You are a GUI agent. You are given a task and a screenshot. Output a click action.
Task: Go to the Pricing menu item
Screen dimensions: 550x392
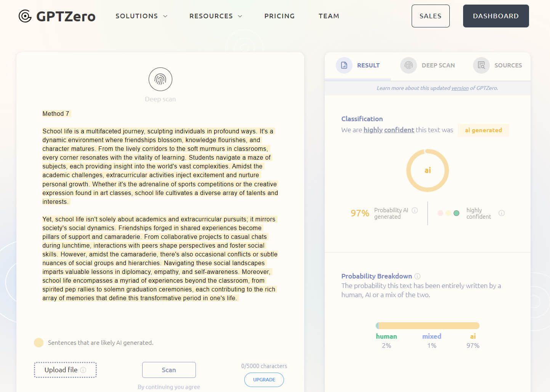[x=279, y=16]
